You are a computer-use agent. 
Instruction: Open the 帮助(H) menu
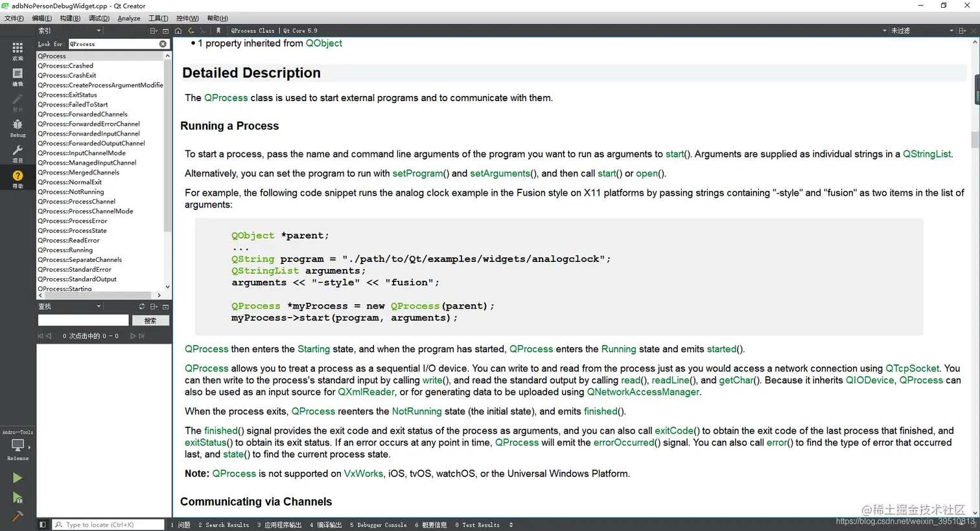(x=217, y=18)
